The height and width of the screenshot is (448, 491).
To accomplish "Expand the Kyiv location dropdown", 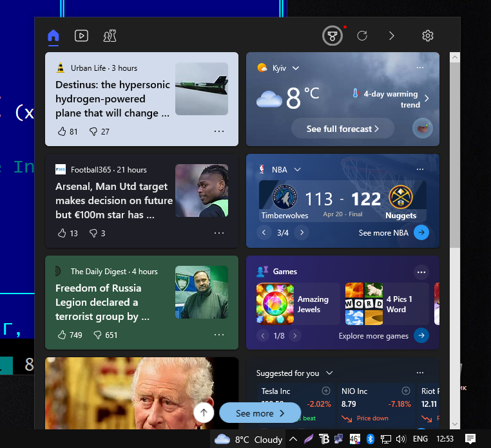I will (296, 68).
